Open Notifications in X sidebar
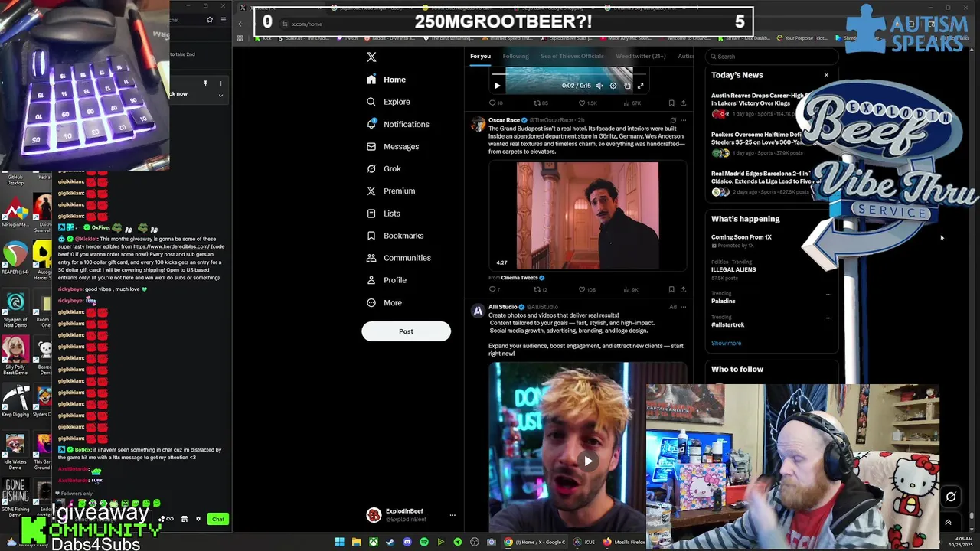 [x=397, y=124]
